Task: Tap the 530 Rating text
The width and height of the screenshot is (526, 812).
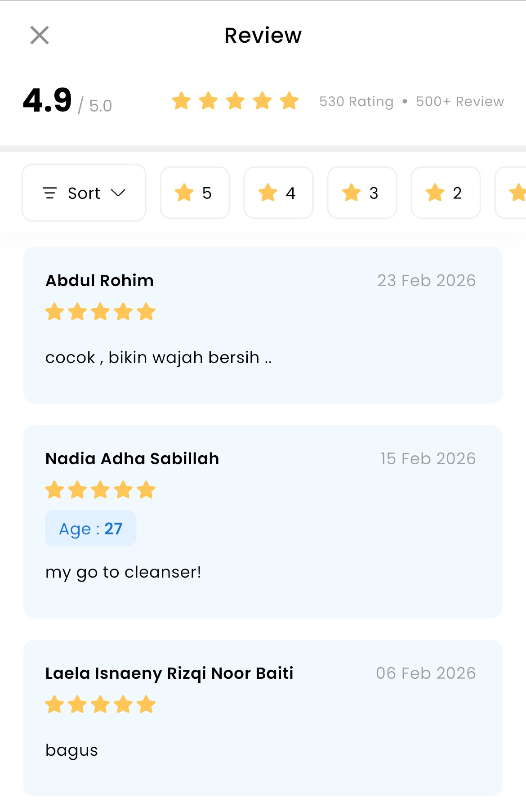Action: (x=356, y=102)
